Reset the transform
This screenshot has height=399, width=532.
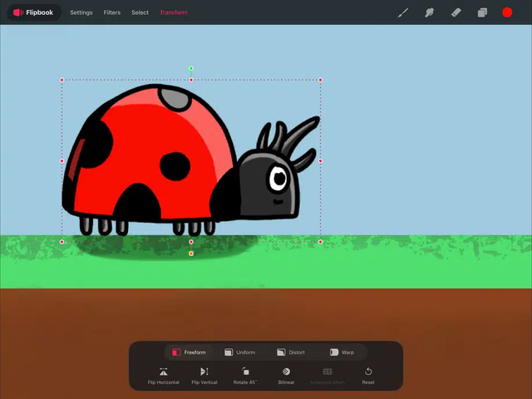(368, 372)
